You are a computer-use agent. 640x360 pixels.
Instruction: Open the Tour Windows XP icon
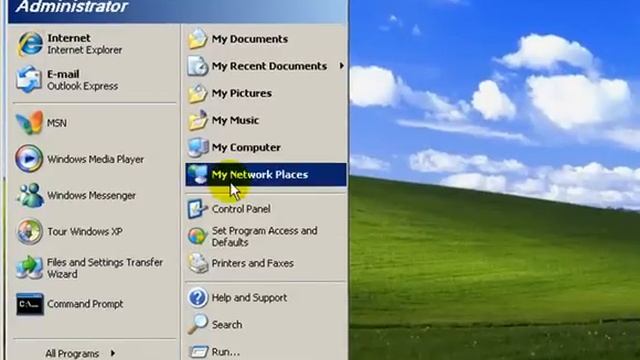(x=29, y=231)
